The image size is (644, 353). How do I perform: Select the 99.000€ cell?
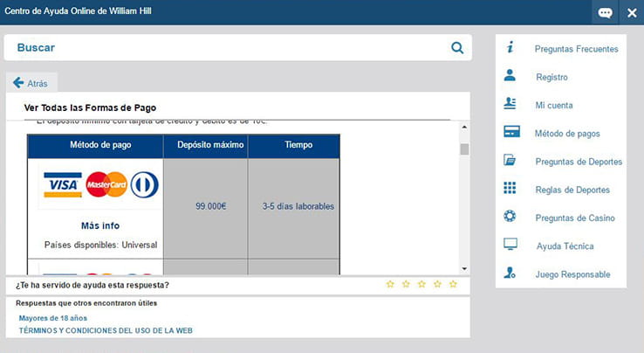[x=206, y=209]
